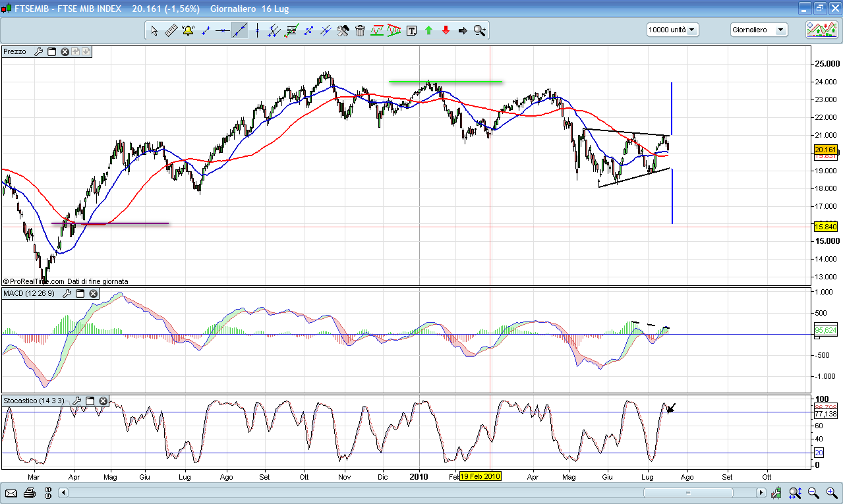This screenshot has width=843, height=504.
Task: Toggle the triangle pattern drawing tool
Action: tap(394, 30)
